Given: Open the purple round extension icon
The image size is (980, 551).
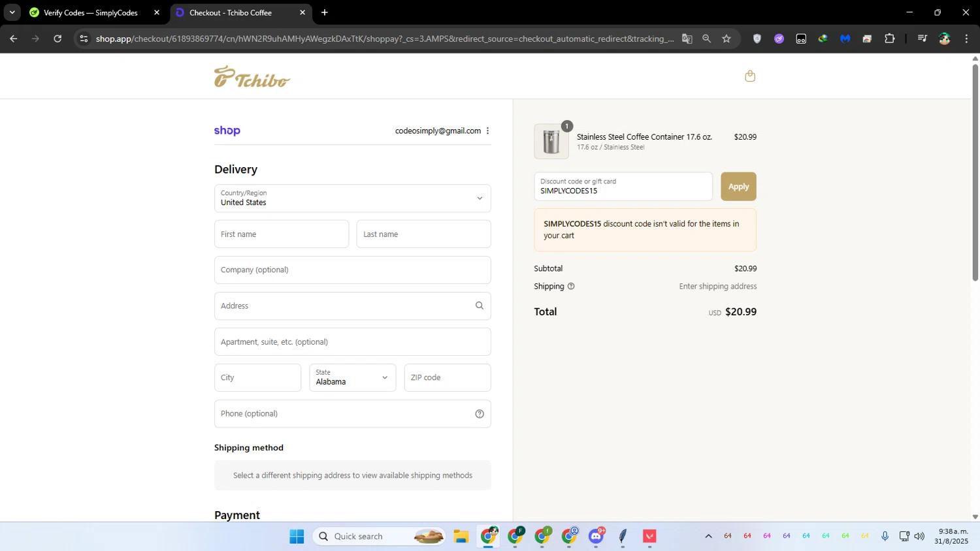Looking at the screenshot, I should tap(779, 39).
